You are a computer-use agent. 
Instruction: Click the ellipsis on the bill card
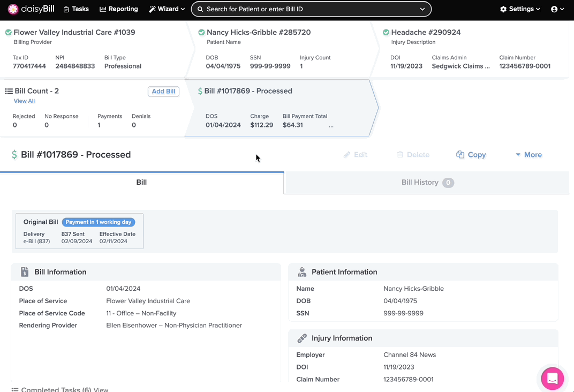(331, 126)
